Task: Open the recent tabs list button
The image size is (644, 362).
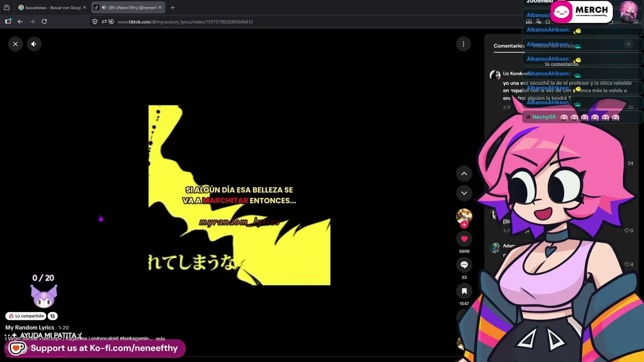Action: [x=7, y=8]
